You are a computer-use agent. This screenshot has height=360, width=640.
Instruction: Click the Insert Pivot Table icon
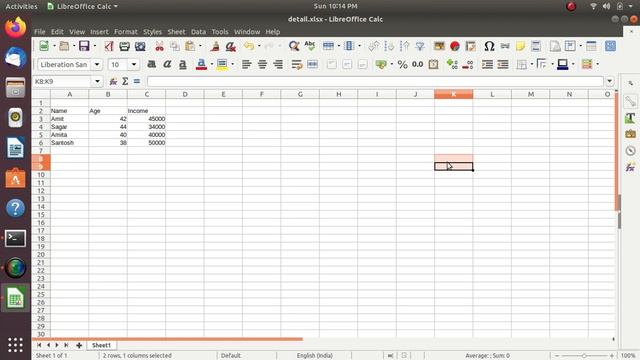click(470, 46)
